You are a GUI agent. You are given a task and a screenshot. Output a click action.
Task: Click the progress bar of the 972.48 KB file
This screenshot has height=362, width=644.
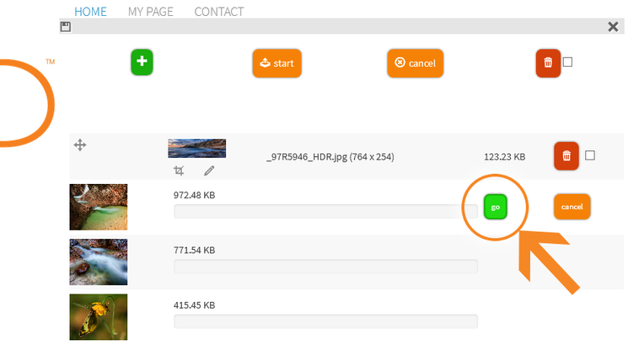tap(325, 211)
